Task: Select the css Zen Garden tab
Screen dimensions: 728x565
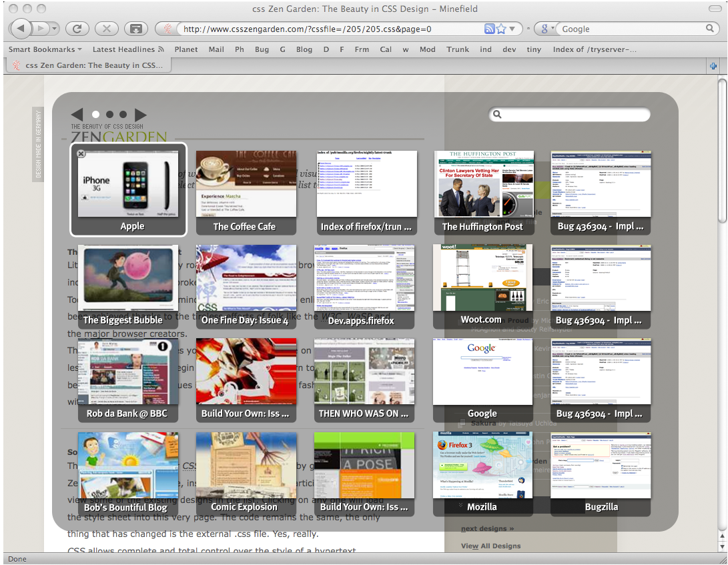Action: 88,65
